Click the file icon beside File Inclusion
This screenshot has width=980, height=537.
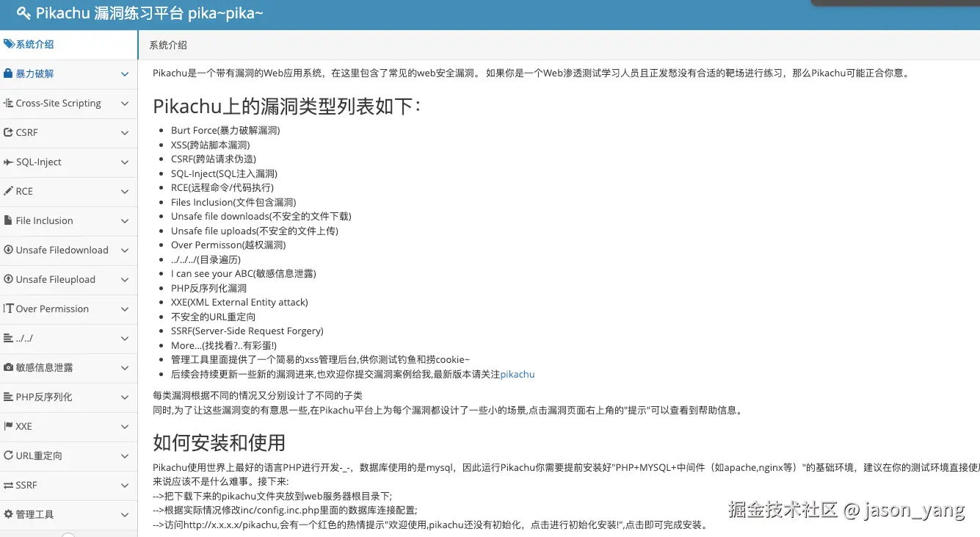pyautogui.click(x=8, y=220)
